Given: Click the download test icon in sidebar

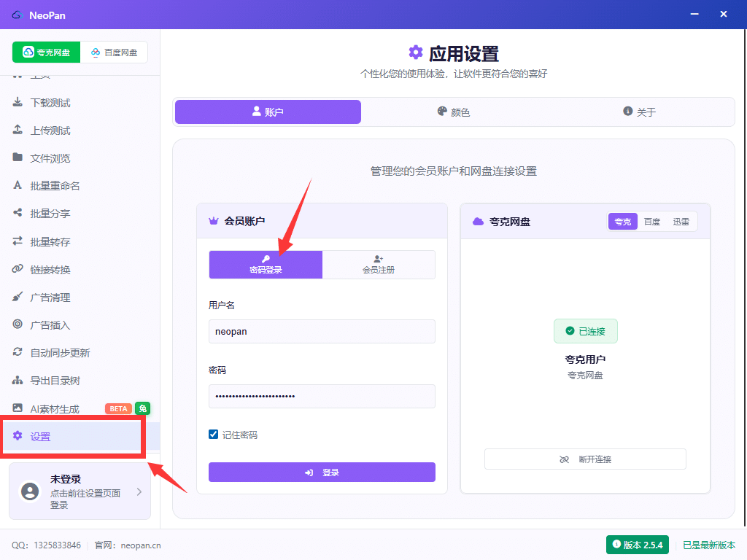Looking at the screenshot, I should (18, 103).
